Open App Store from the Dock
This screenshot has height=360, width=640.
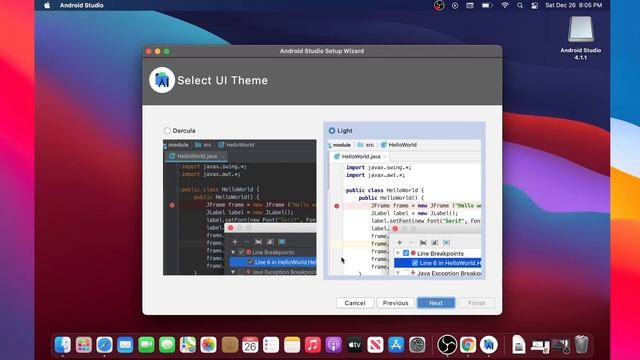(x=396, y=345)
